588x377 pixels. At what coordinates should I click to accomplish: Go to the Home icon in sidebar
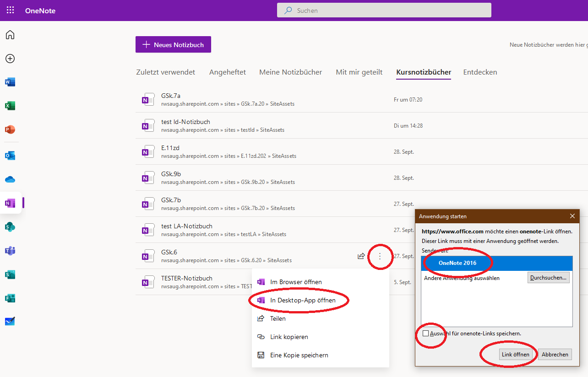10,35
